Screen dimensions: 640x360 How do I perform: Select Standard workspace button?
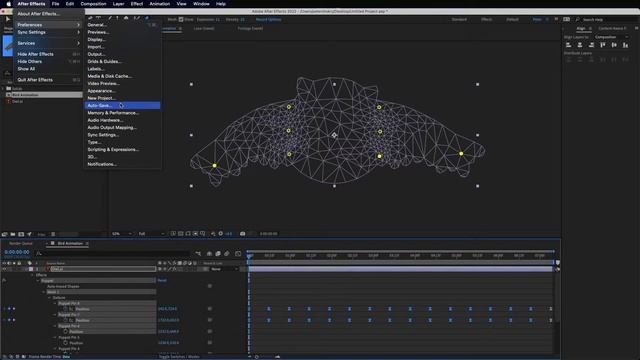point(459,19)
